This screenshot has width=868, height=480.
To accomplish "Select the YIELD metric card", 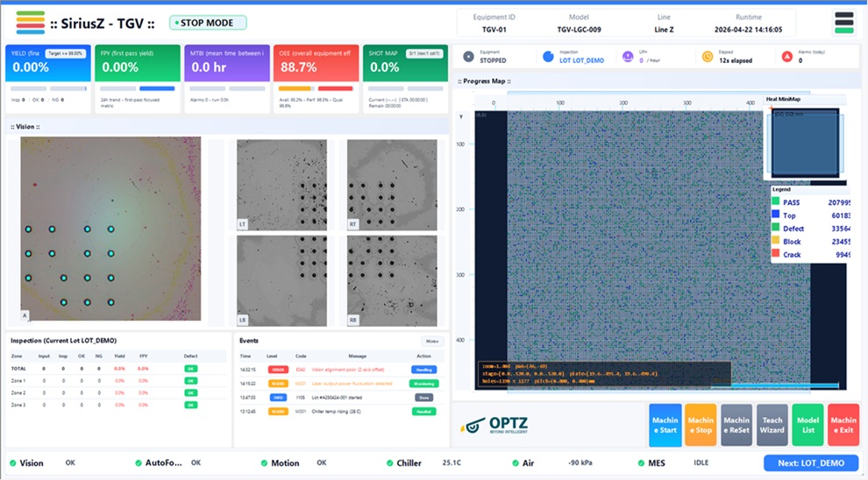I will pyautogui.click(x=48, y=79).
